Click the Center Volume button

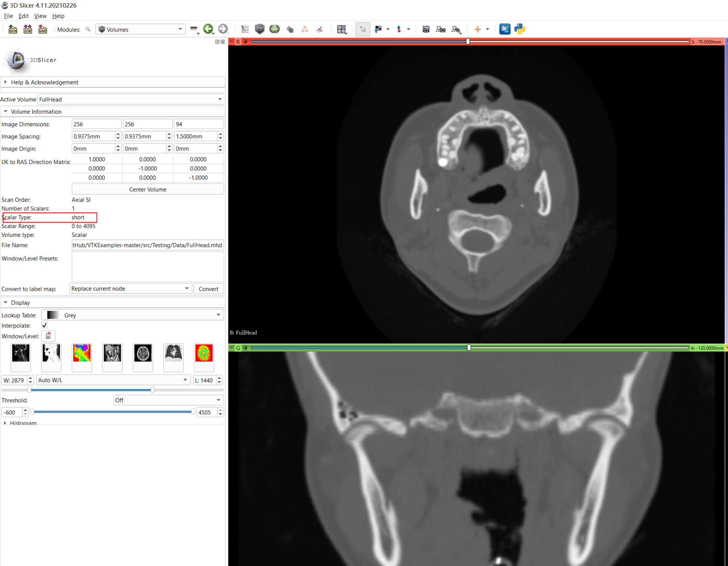pos(148,189)
